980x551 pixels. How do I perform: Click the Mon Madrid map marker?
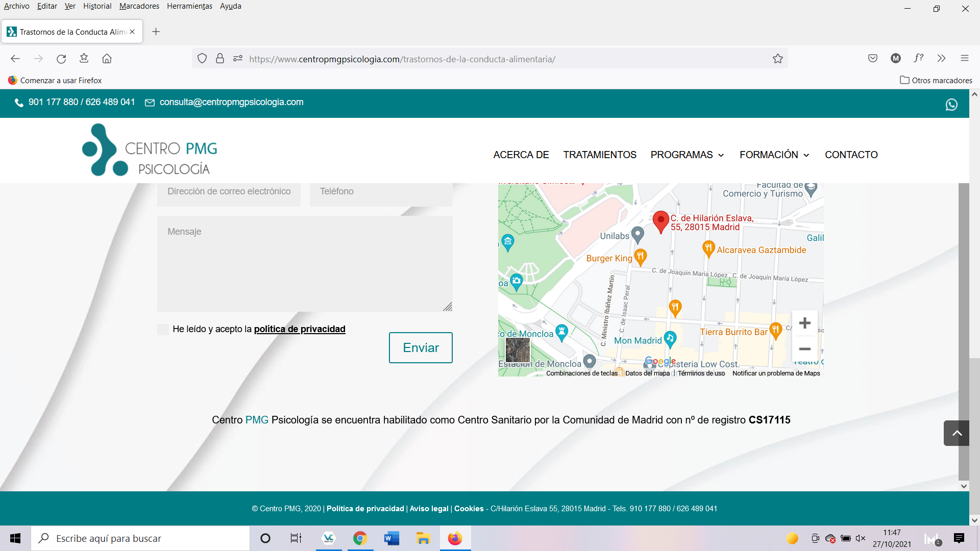coord(670,339)
